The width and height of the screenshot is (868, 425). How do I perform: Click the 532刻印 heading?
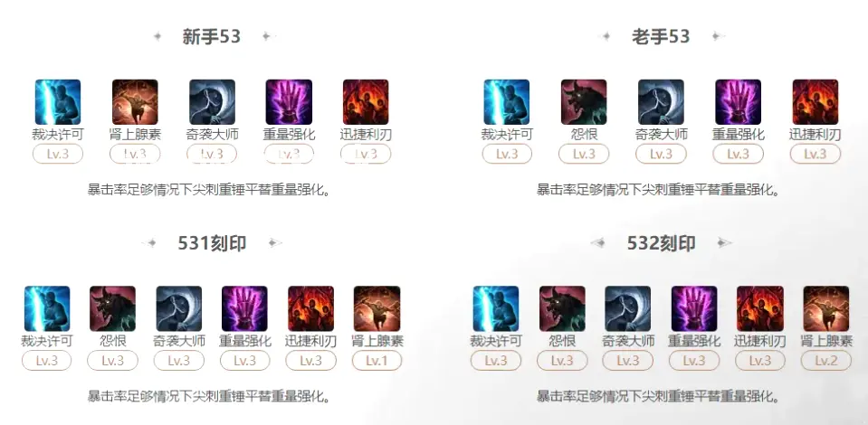click(x=661, y=243)
